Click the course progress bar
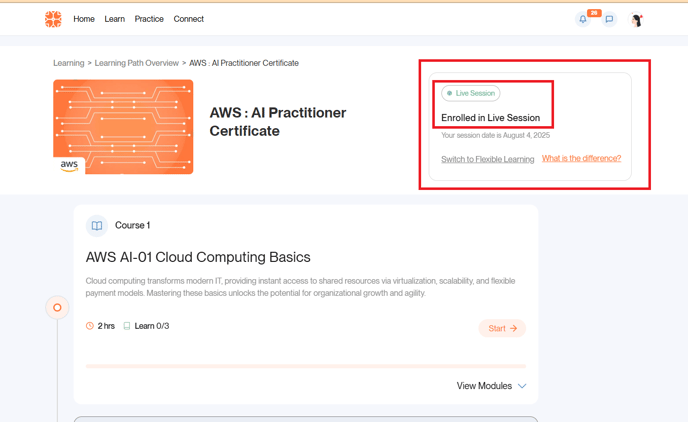The image size is (688, 422). coord(306,366)
